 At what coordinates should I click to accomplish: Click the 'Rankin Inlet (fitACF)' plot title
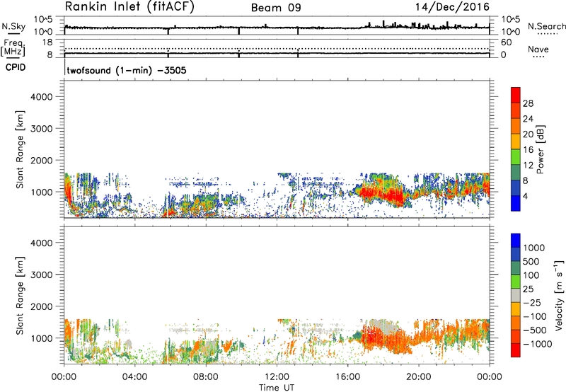(x=129, y=7)
